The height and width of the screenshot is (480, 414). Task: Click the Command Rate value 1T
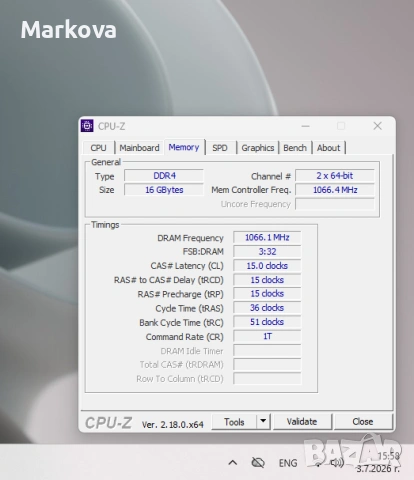(267, 336)
